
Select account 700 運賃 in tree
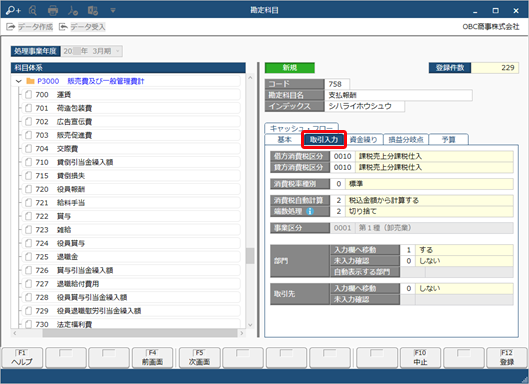pos(132,94)
